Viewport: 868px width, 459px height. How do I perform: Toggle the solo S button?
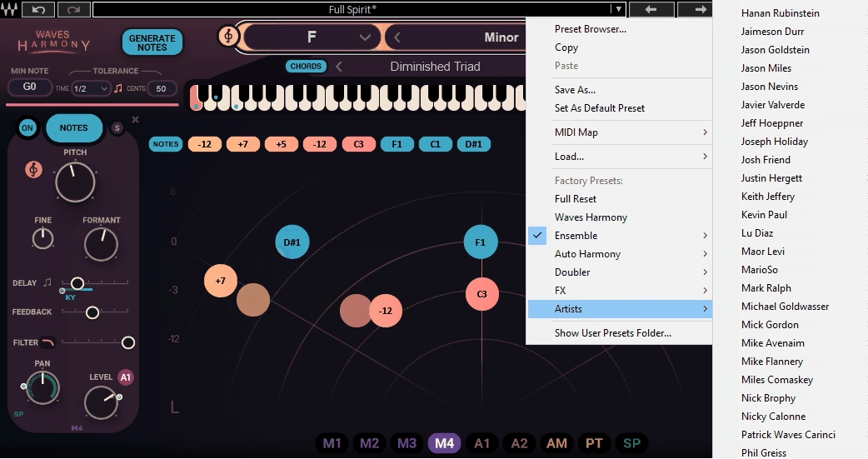click(x=117, y=128)
